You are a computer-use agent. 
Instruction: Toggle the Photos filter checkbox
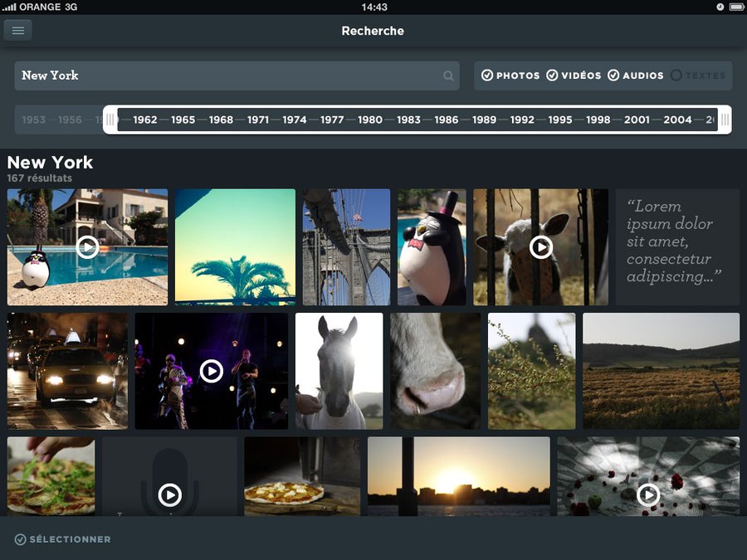[487, 75]
